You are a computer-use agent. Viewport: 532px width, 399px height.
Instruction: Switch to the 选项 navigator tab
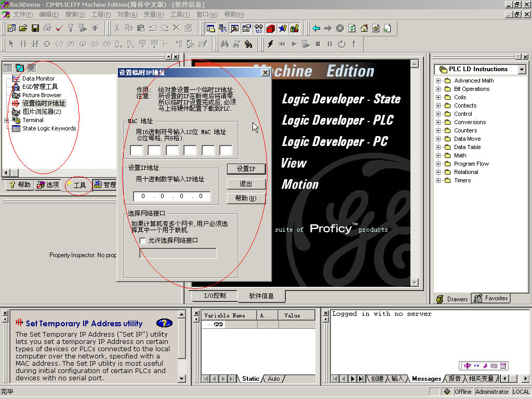48,184
